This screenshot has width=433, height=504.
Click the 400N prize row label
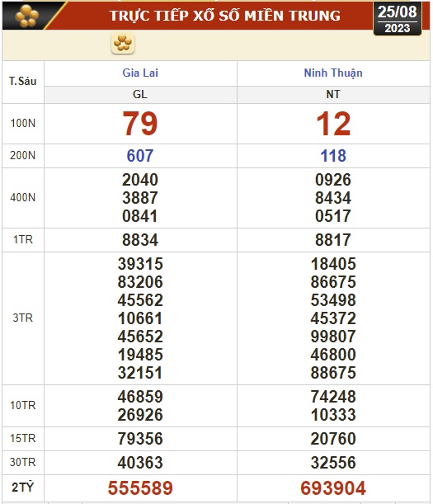click(x=23, y=197)
